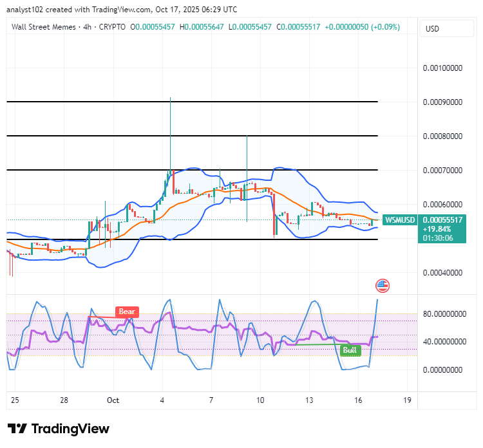Click the date label 19 on time axis
483x448 pixels.
click(x=407, y=400)
